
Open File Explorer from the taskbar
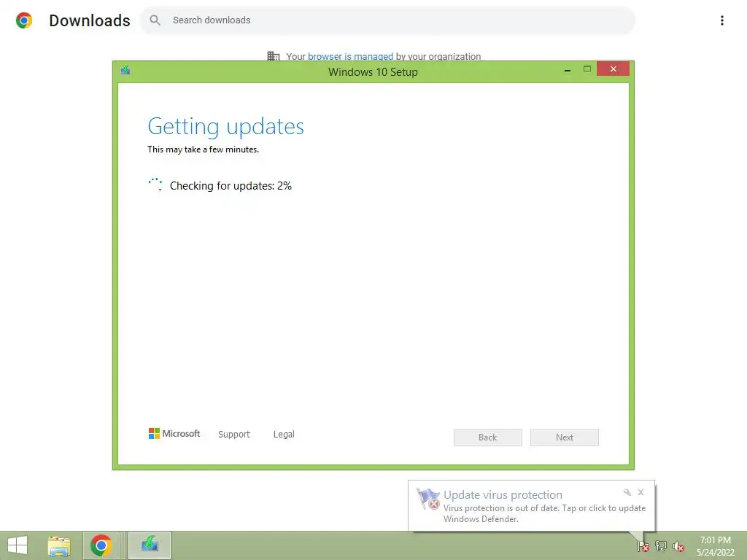[x=59, y=545]
